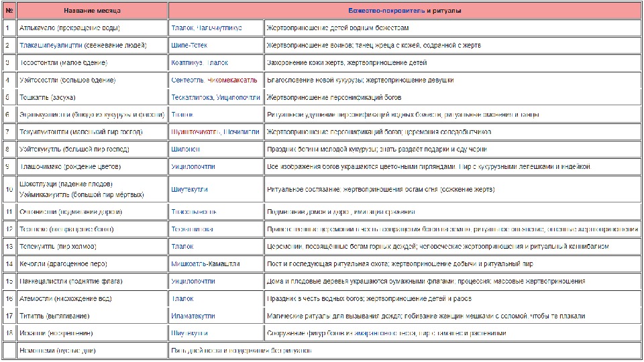Click the № column header
This screenshot has width=644, height=362.
tap(9, 11)
